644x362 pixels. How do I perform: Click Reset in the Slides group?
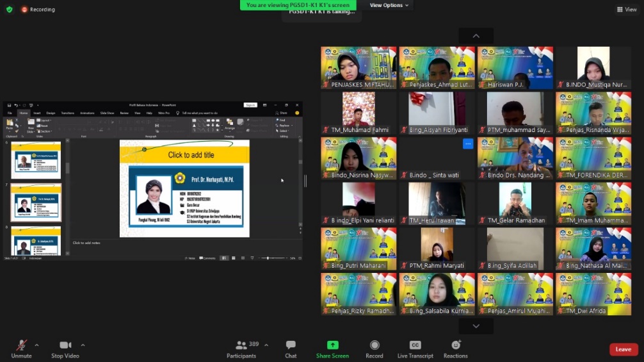[x=44, y=126]
